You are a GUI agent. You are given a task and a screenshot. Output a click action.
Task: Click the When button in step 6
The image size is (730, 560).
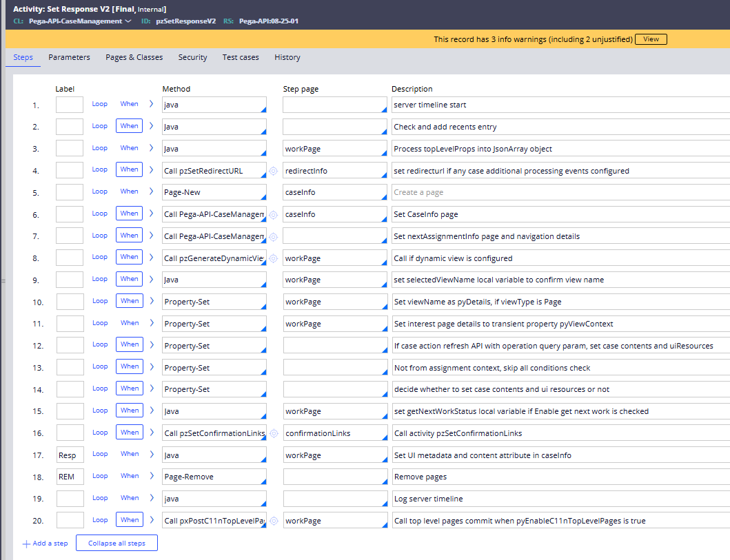(x=129, y=214)
